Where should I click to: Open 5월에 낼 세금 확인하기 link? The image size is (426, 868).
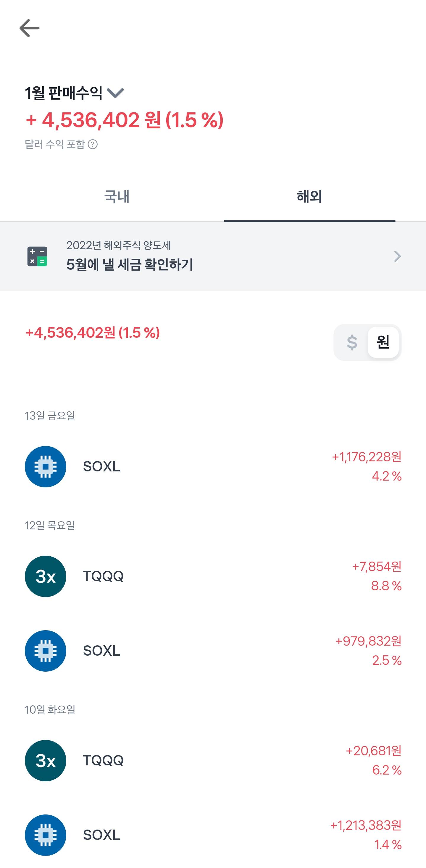click(129, 264)
